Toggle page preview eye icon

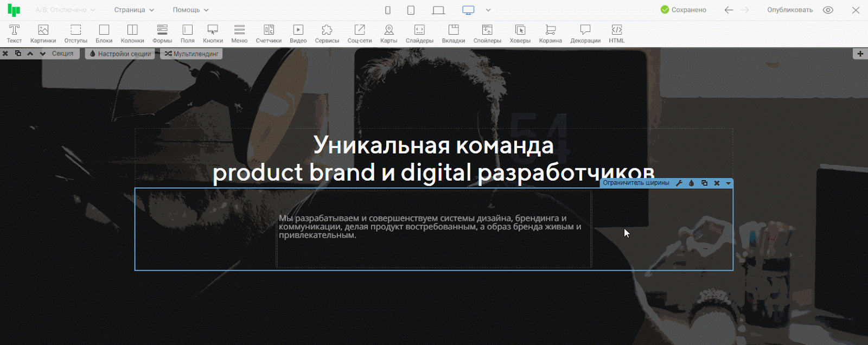tap(828, 10)
